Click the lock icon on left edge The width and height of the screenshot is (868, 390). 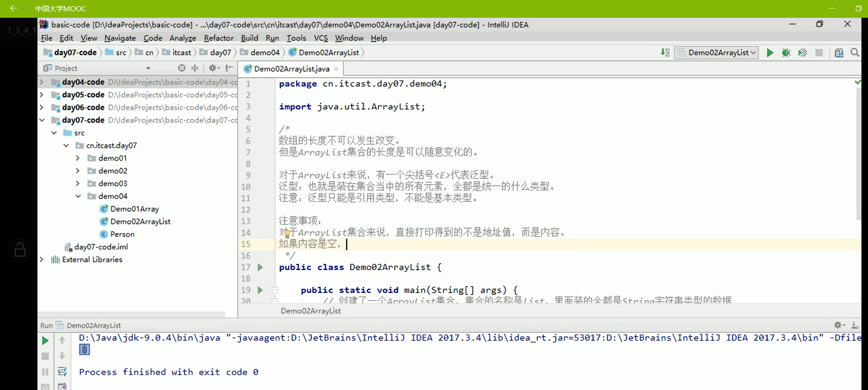(x=20, y=250)
